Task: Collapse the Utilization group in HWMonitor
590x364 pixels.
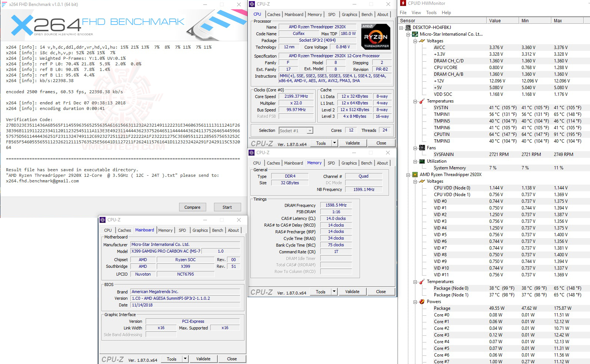Action: [415, 161]
